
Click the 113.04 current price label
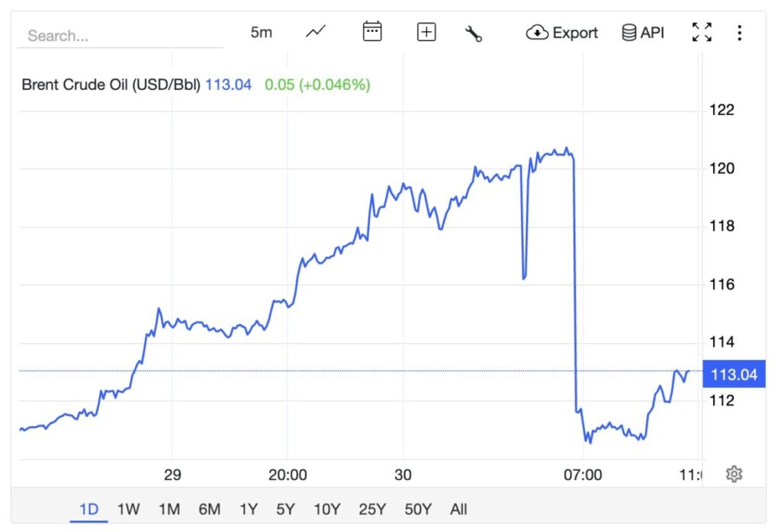coord(733,374)
